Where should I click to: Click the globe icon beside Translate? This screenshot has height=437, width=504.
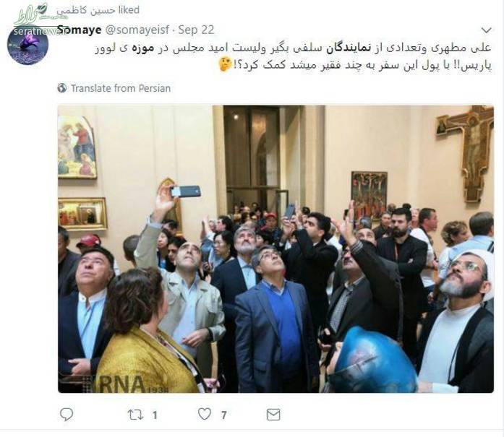coord(62,88)
